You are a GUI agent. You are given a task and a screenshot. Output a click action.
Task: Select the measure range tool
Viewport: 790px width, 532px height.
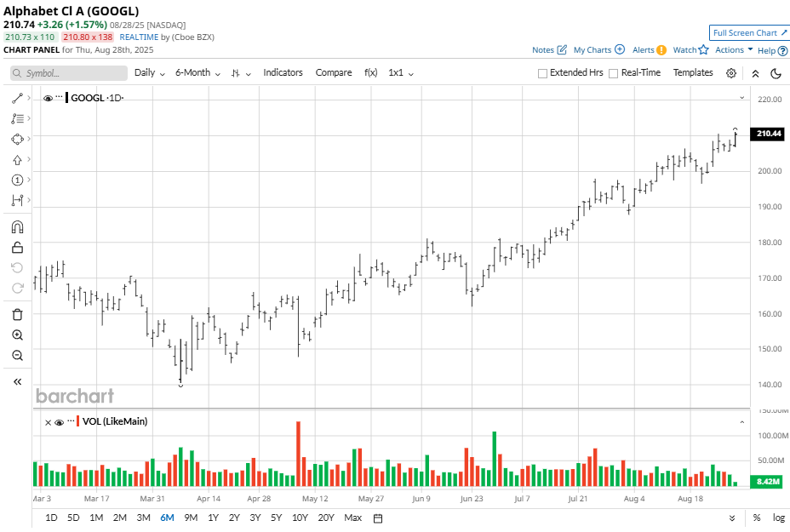pos(17,200)
